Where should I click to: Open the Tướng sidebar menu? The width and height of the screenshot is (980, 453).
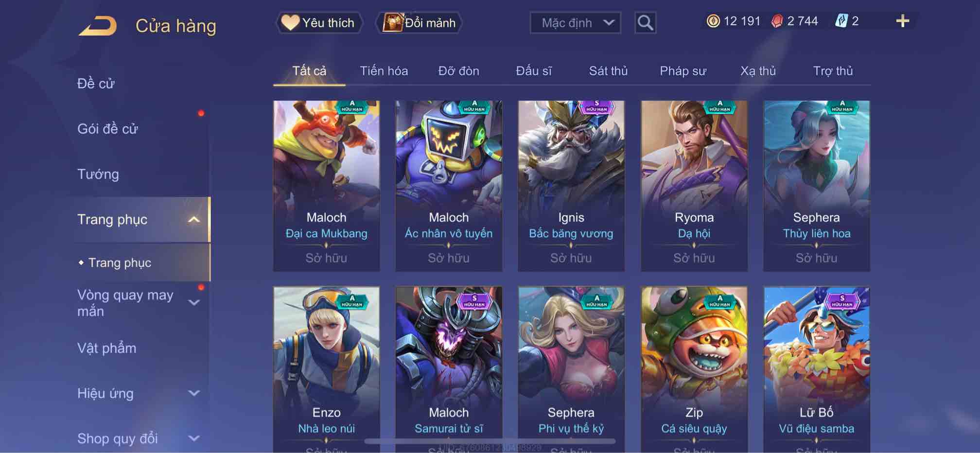click(x=98, y=174)
